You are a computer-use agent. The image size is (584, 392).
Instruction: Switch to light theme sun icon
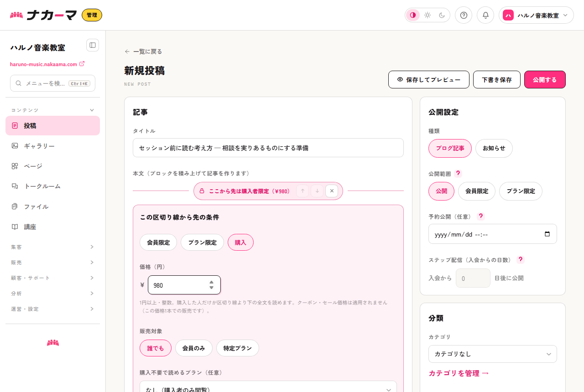click(428, 15)
